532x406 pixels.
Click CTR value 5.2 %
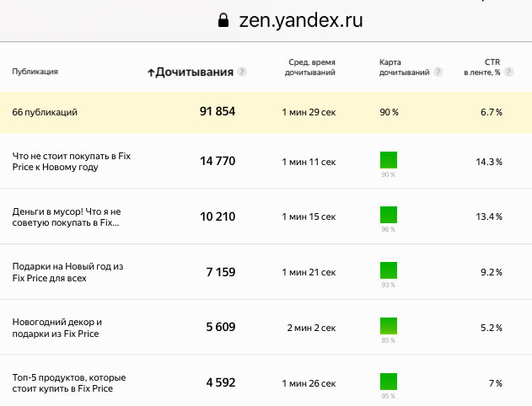492,328
